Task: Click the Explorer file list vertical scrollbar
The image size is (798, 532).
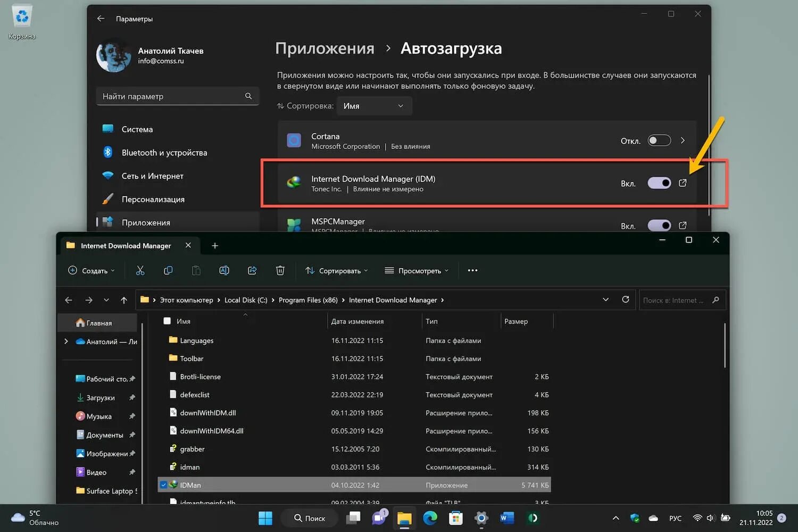Action: pyautogui.click(x=725, y=346)
